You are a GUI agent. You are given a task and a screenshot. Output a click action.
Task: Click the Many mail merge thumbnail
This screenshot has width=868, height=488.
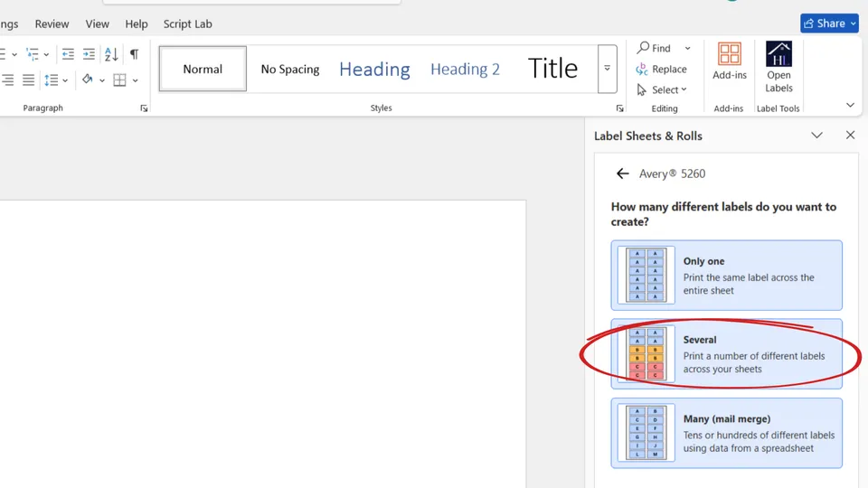646,433
